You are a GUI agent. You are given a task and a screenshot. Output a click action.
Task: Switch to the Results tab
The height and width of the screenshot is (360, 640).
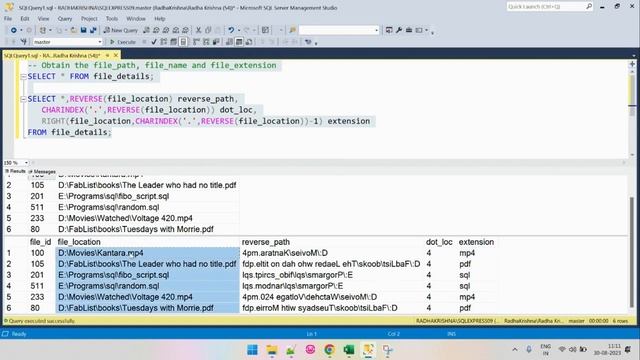click(16, 171)
